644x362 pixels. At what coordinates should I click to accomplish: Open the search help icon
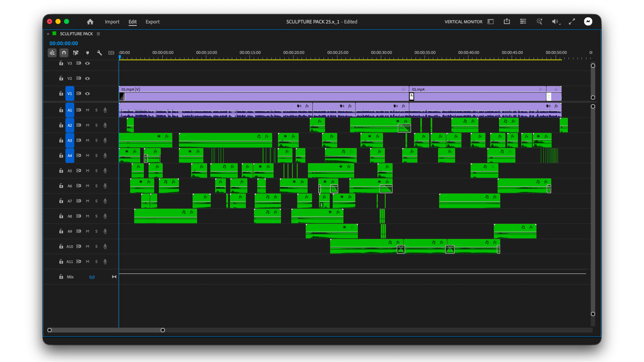[x=539, y=21]
